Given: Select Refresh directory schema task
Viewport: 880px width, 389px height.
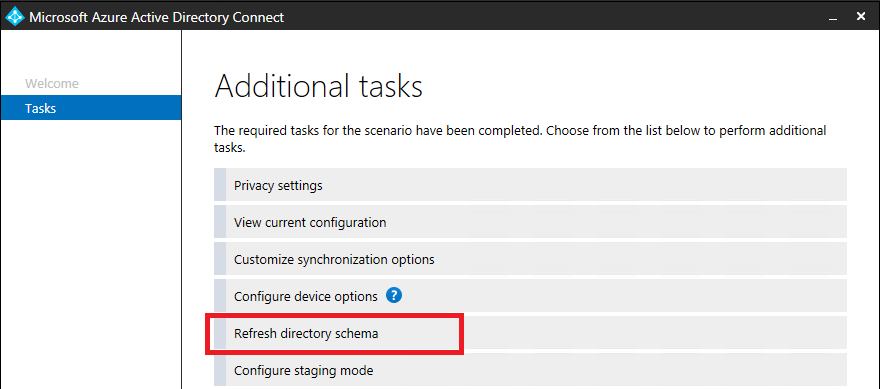Looking at the screenshot, I should coord(530,333).
